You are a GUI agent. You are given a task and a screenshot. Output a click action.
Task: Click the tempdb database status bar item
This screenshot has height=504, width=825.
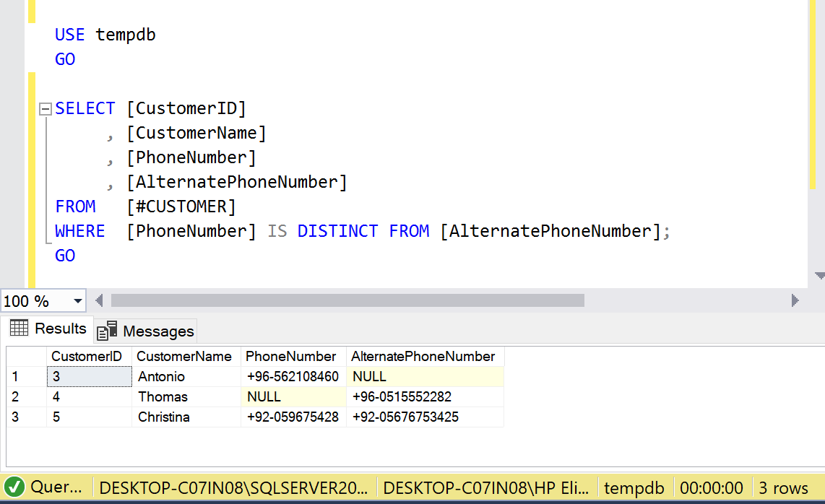[x=634, y=488]
